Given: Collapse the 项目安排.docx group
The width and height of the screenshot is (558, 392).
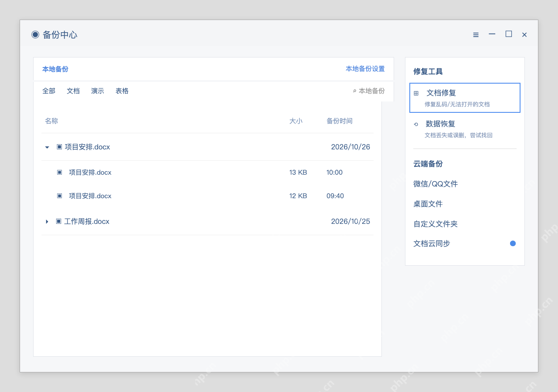Looking at the screenshot, I should [x=47, y=147].
